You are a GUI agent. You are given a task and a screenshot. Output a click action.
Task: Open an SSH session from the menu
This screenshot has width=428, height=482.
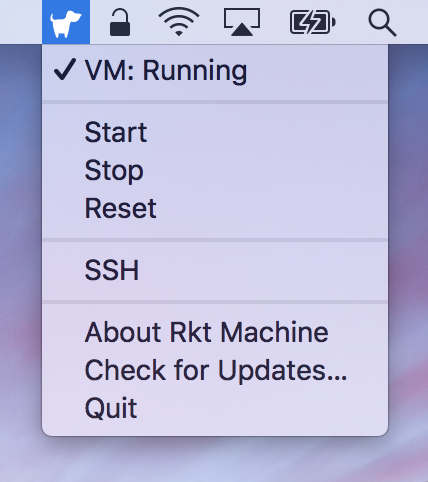(215, 270)
